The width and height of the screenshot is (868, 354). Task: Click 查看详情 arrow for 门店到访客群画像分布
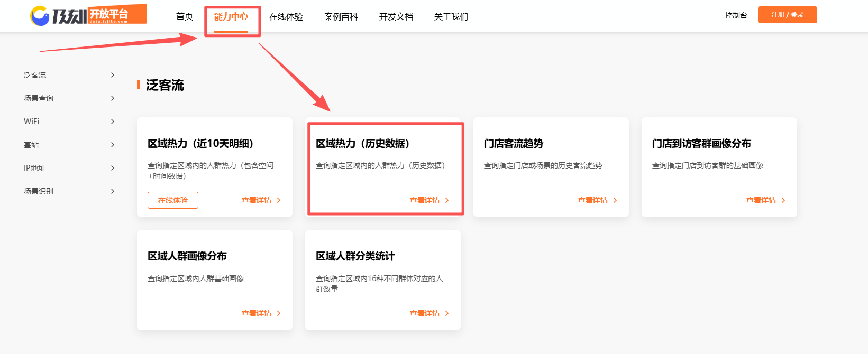coord(783,200)
